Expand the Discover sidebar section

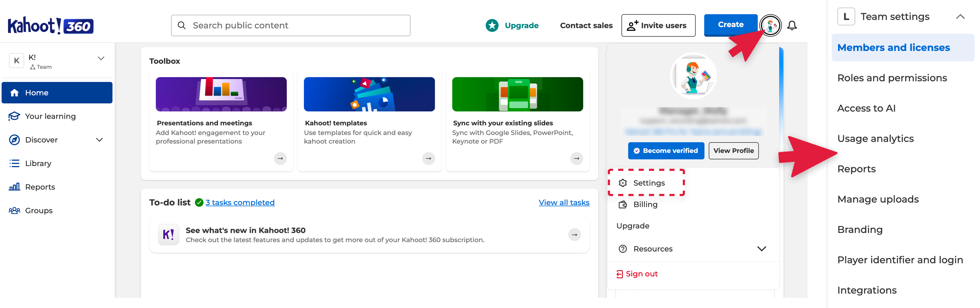click(99, 140)
